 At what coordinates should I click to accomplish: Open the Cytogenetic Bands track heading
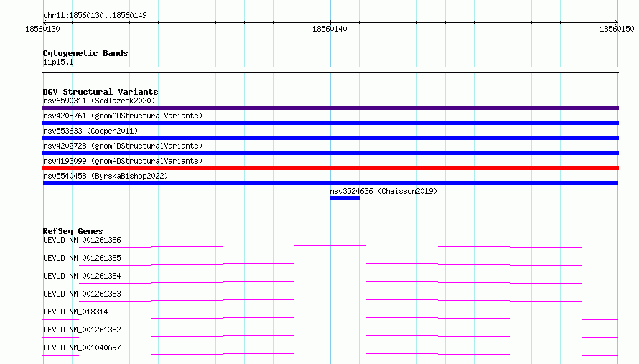(85, 53)
